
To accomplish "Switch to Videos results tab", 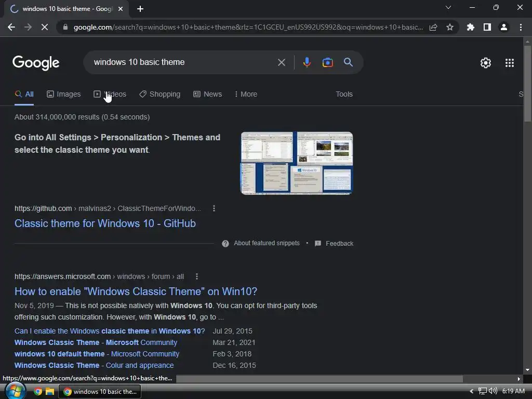I will 110,95.
